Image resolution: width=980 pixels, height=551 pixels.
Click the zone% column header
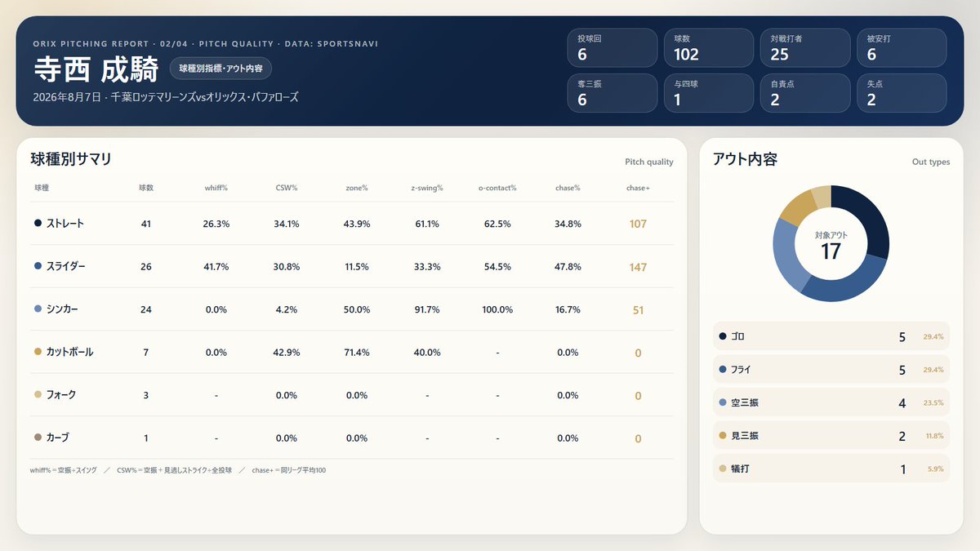[x=357, y=188]
